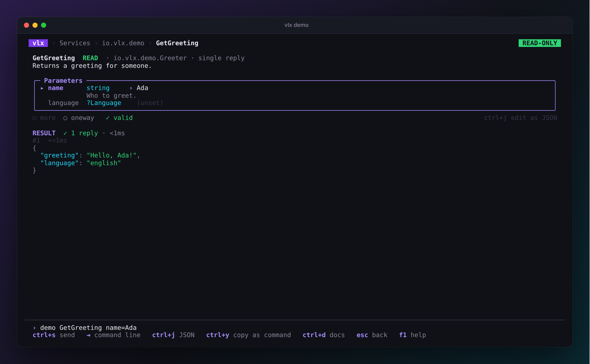Click the "greeting" JSON key

(59, 156)
